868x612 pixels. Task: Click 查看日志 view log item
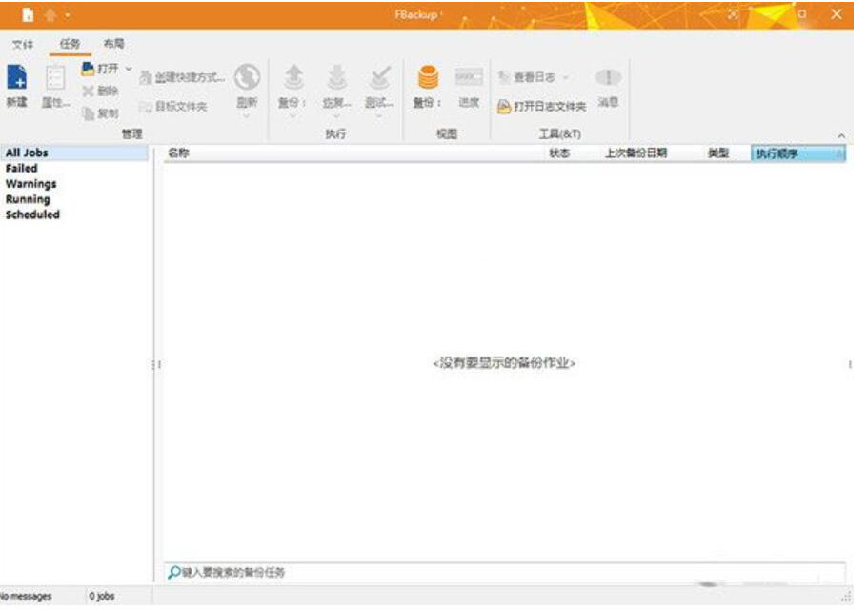coord(527,77)
